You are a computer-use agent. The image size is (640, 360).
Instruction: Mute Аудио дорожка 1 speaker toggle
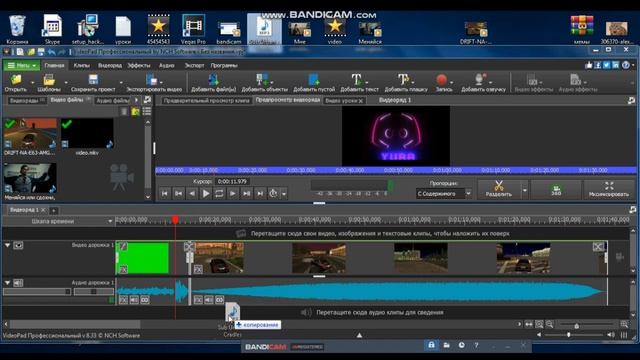tap(18, 282)
